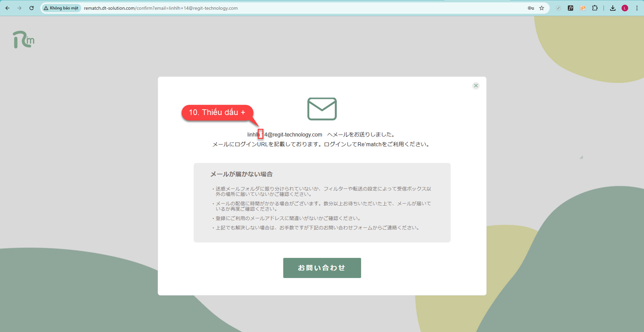This screenshot has height=332, width=644.
Task: Click the browser back arrow
Action: (x=7, y=8)
